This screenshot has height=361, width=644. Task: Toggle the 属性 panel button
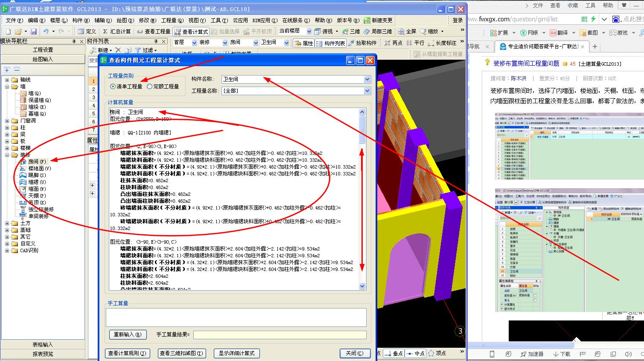tap(304, 43)
